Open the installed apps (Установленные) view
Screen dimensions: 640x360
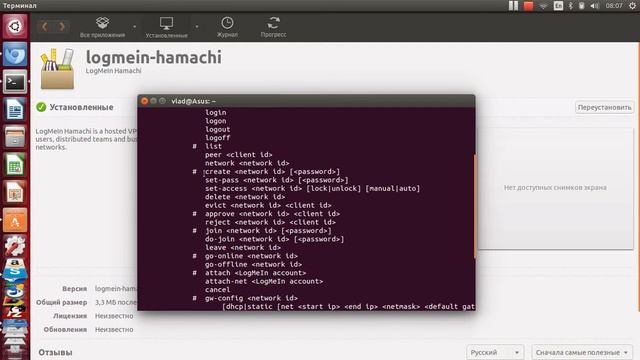pos(167,27)
